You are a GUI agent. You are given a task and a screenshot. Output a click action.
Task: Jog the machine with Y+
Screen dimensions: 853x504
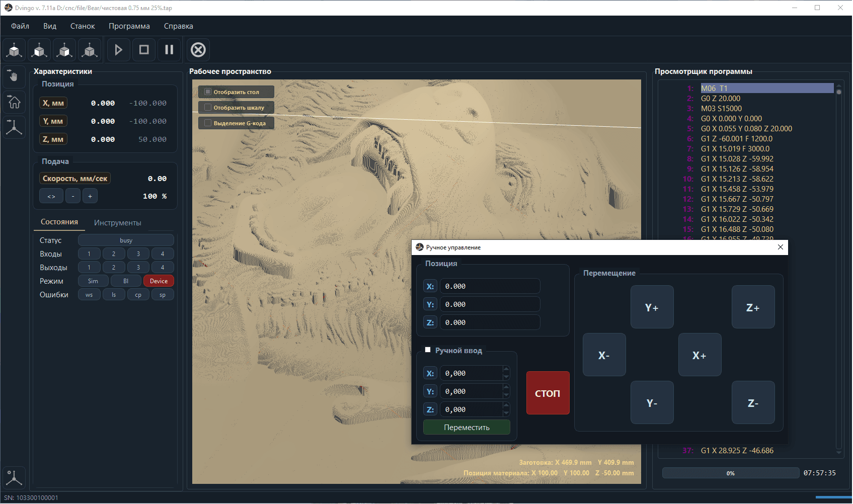(x=652, y=307)
